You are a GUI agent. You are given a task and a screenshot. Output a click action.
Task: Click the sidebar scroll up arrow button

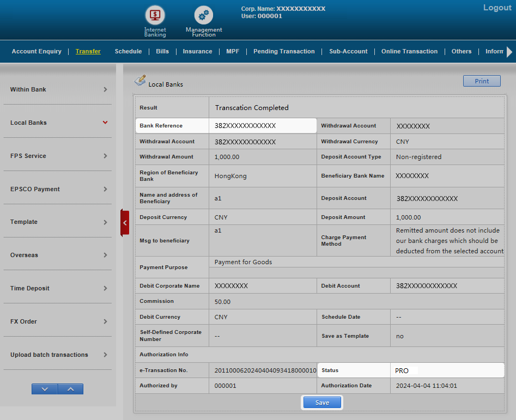(x=70, y=389)
